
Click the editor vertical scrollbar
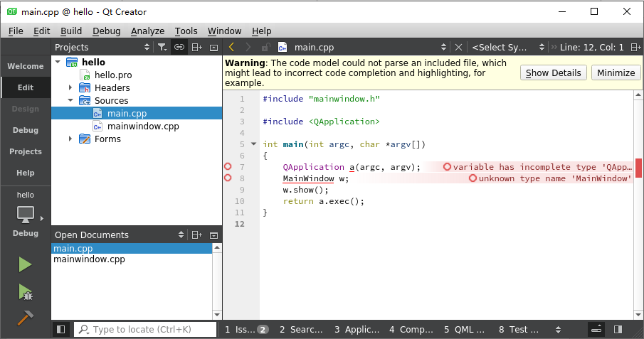(x=638, y=205)
